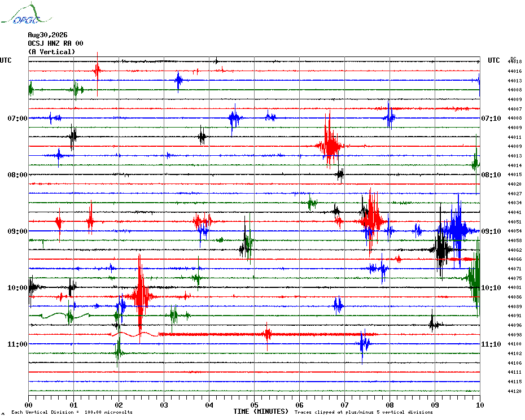Click the 11:10 time label
This screenshot has height=420, width=525.
(x=491, y=344)
